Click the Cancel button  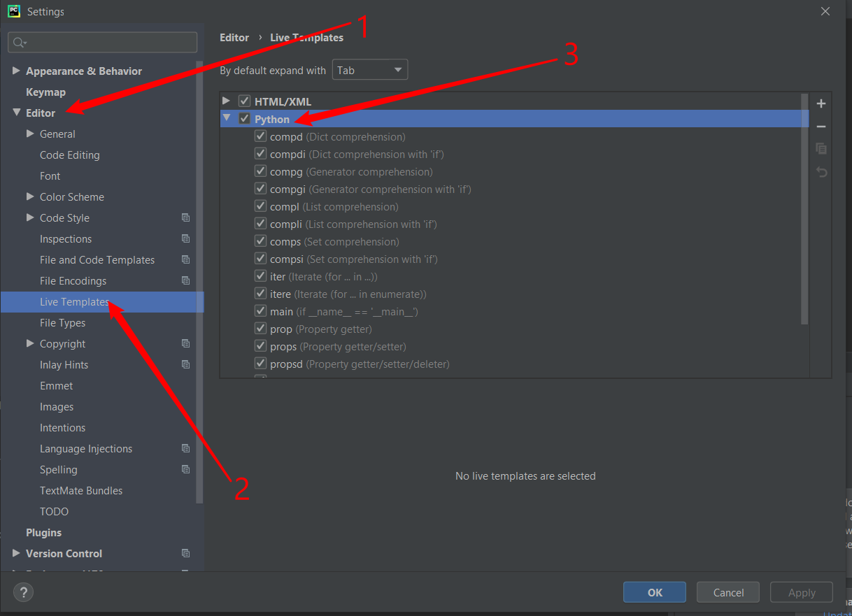[728, 592]
